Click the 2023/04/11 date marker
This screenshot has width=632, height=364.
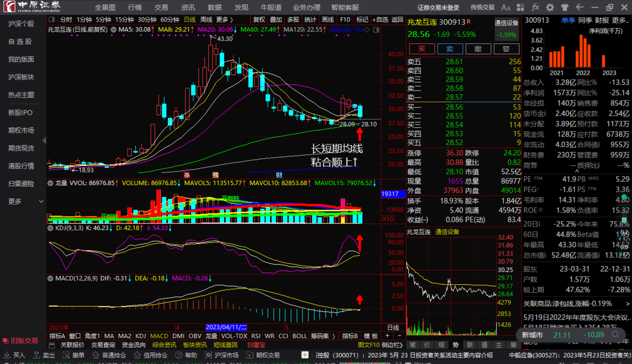tap(226, 327)
